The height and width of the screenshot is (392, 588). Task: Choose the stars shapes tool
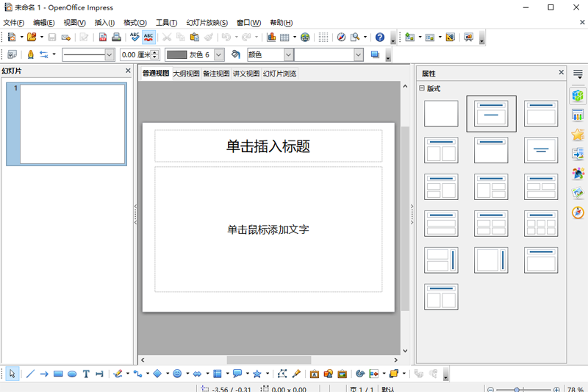coord(257,374)
